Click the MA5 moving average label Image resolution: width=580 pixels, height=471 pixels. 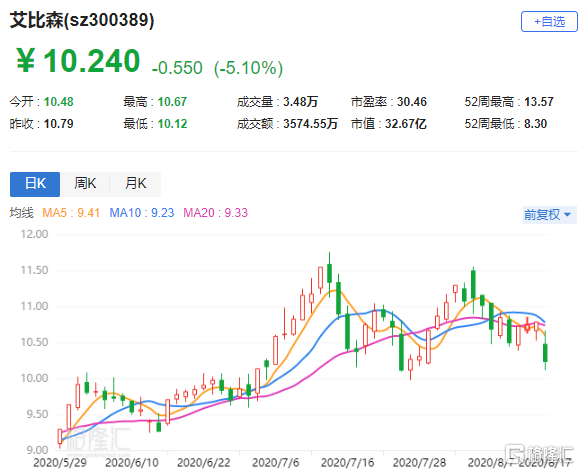71,213
